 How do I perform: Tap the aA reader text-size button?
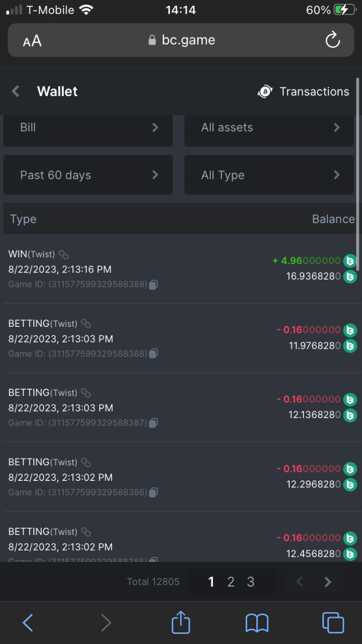[32, 41]
